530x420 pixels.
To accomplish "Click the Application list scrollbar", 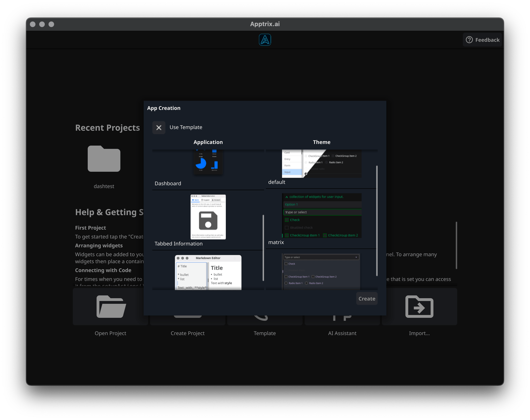I will 263,248.
